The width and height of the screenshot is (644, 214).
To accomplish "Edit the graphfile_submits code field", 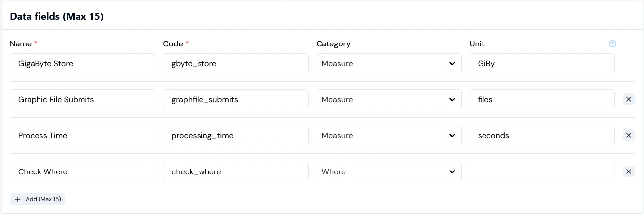I will pyautogui.click(x=236, y=99).
